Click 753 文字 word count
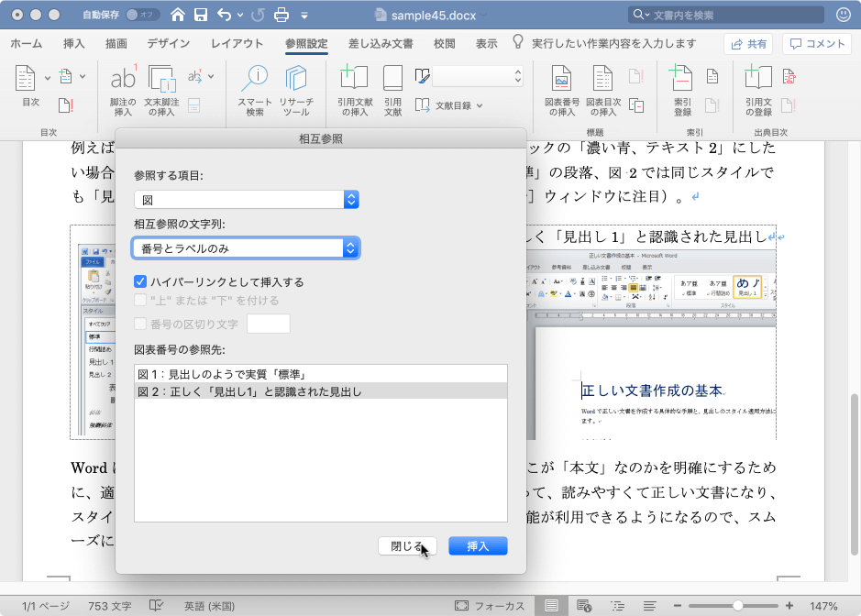This screenshot has width=861, height=616. click(x=110, y=606)
